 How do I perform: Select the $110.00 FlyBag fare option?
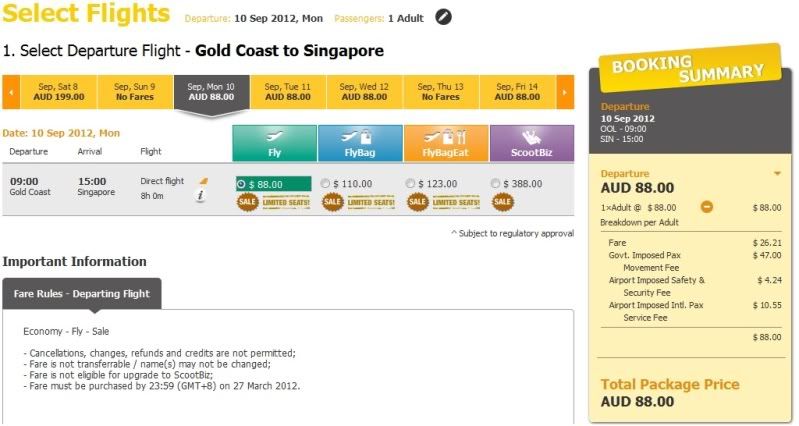click(327, 184)
